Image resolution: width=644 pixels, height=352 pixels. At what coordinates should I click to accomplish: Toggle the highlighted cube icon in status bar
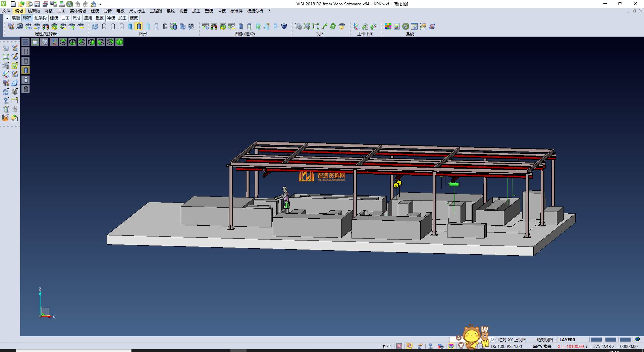pyautogui.click(x=451, y=346)
